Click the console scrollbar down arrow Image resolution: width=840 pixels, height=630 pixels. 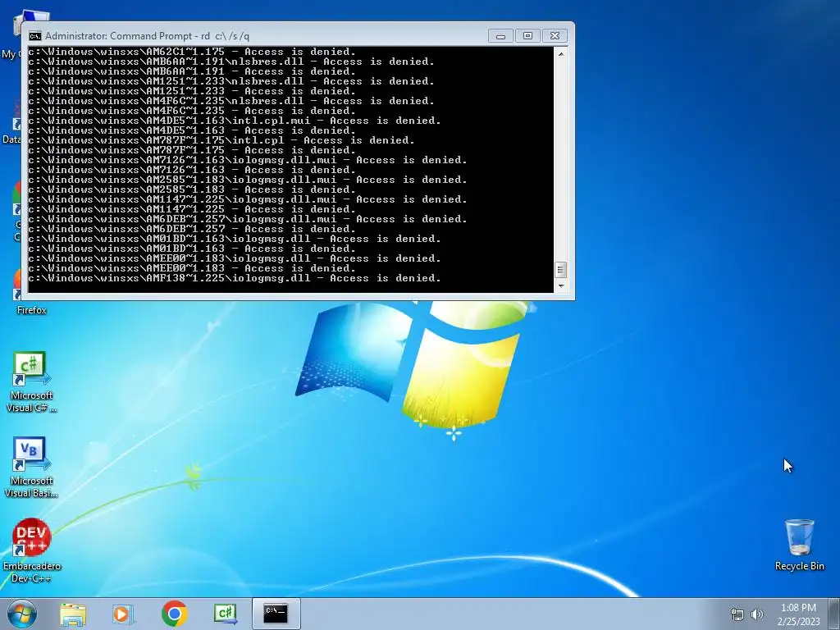(561, 286)
